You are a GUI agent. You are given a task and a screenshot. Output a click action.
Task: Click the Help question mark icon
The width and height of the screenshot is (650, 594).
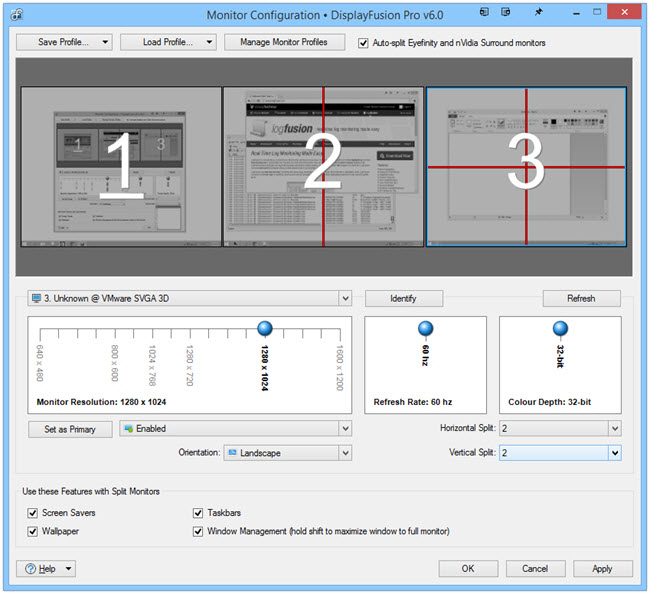30,568
